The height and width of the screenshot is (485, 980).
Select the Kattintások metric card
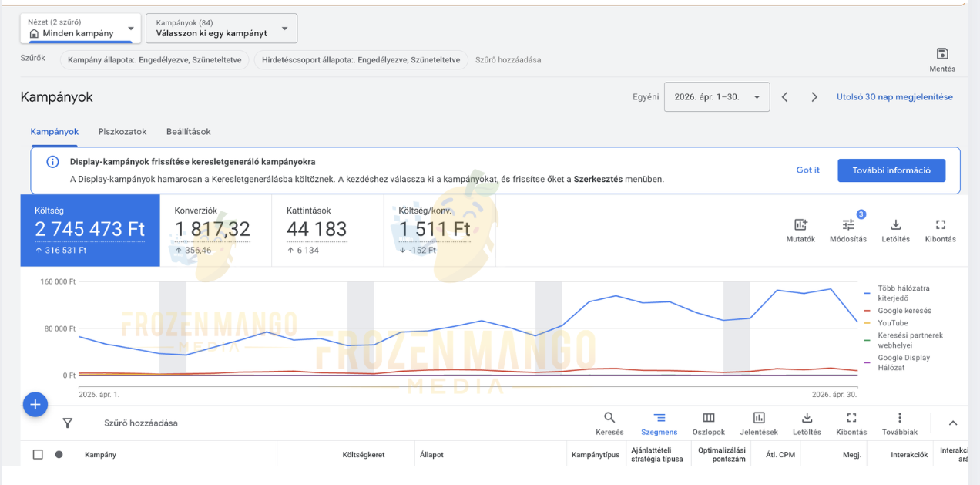coord(327,231)
